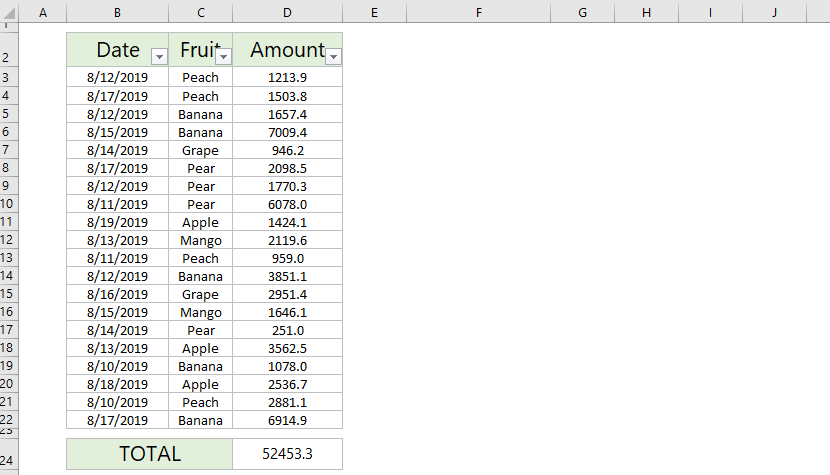Open the Amount column filter dropdown
Viewport: 830px width, 475px height.
[x=333, y=57]
